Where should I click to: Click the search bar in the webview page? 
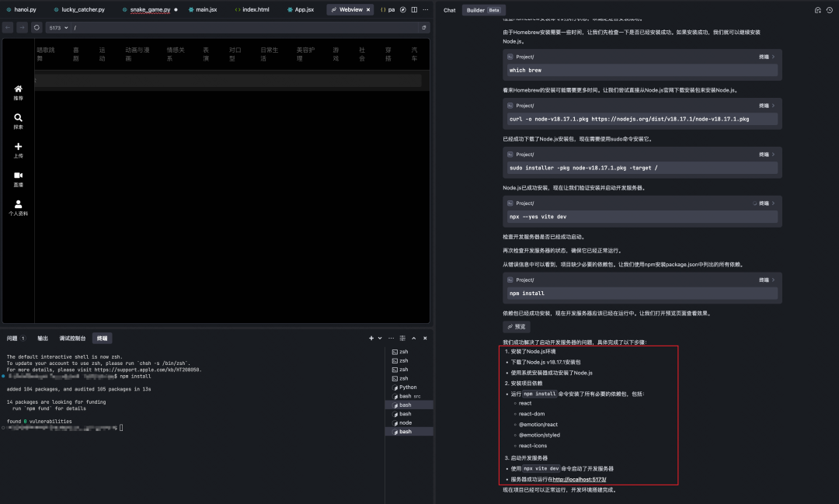(x=228, y=80)
